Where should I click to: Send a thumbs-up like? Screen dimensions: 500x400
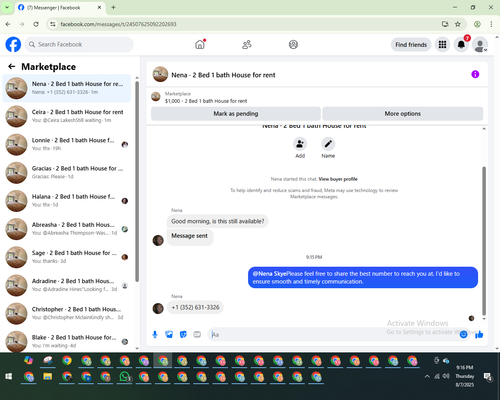point(479,334)
